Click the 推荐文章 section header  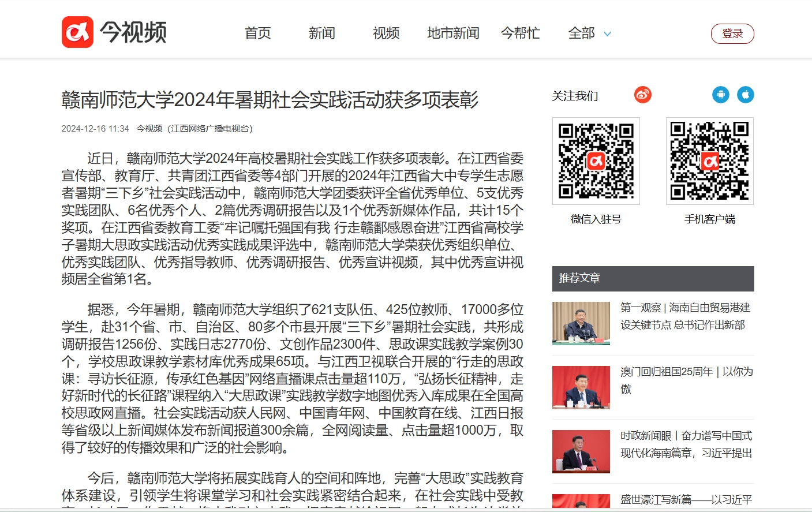(653, 279)
